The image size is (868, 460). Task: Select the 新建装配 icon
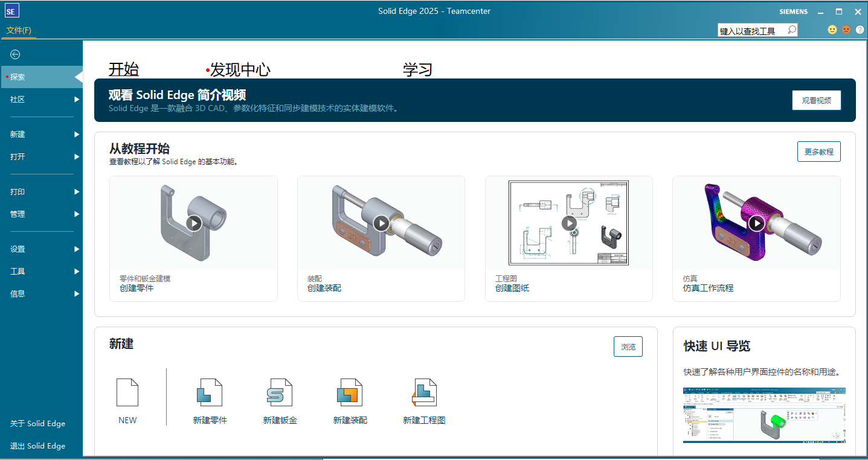[x=351, y=393]
